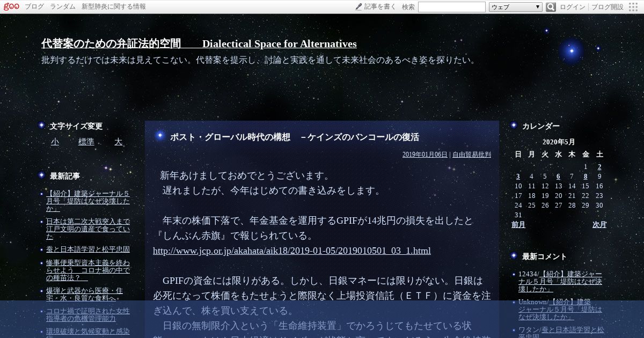This screenshot has width=644, height=338.
Task: Go to previous month 前月
Action: [x=518, y=225]
